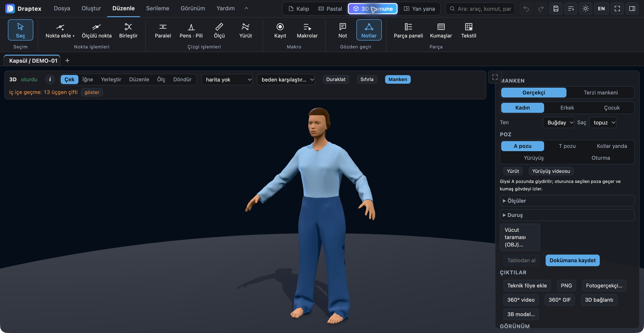
Task: Click the Dokümana kaydet button
Action: 572,260
